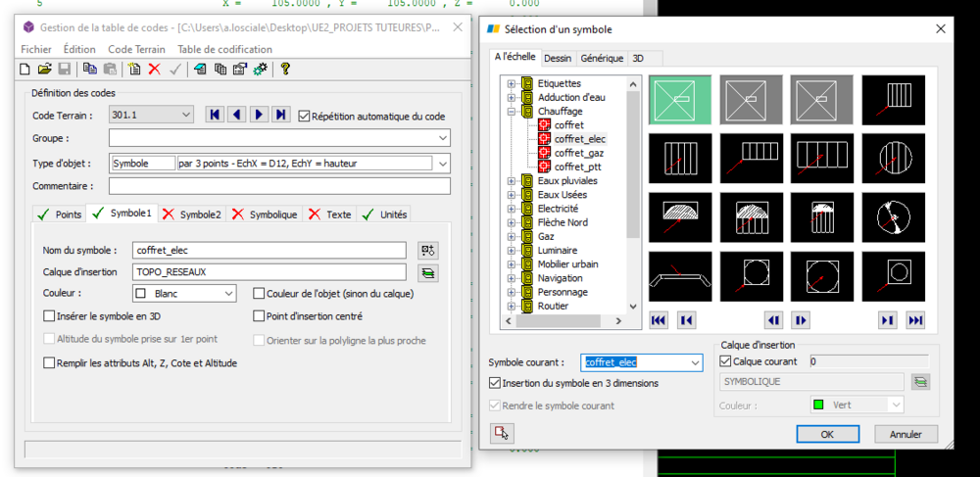Open the Table de codification menu

coord(225,49)
